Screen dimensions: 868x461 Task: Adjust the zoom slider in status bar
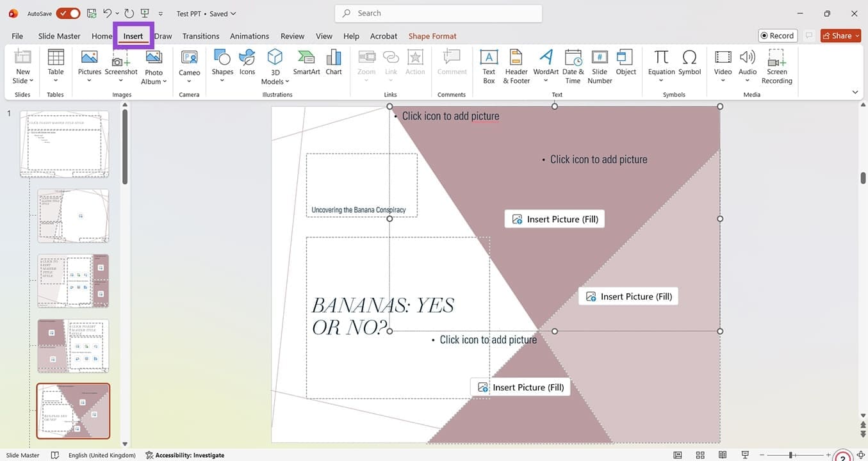[792, 455]
